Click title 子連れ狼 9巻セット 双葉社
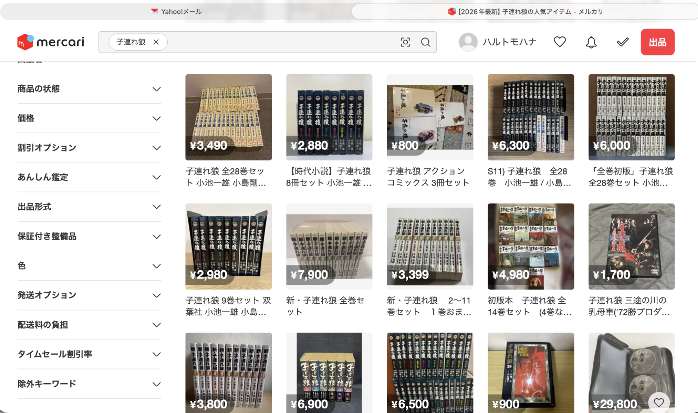 point(228,306)
